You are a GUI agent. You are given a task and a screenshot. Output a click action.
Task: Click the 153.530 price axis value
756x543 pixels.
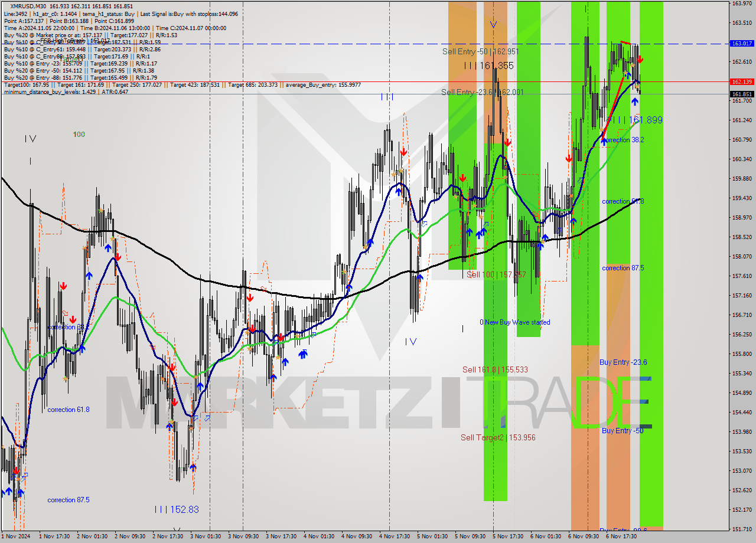pos(742,451)
